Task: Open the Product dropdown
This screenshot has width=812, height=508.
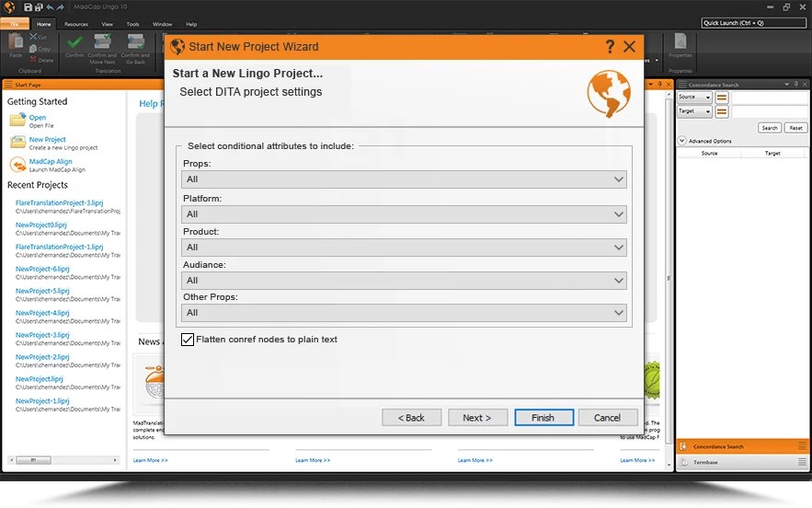Action: coord(404,248)
